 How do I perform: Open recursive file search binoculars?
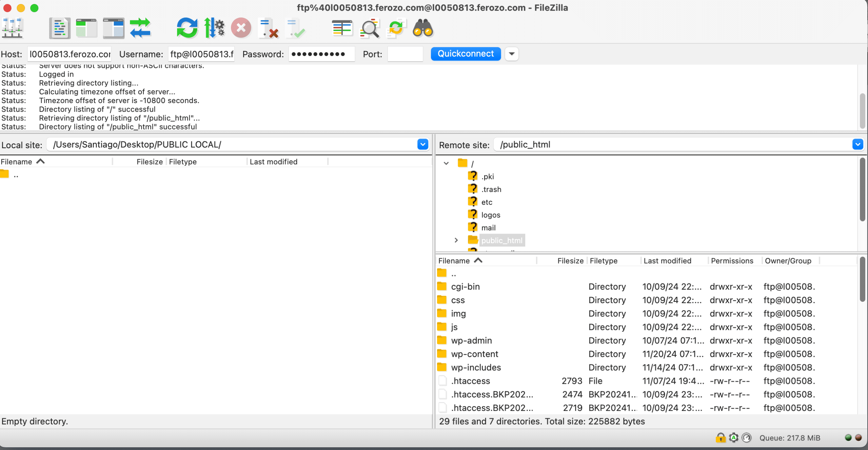click(x=423, y=28)
